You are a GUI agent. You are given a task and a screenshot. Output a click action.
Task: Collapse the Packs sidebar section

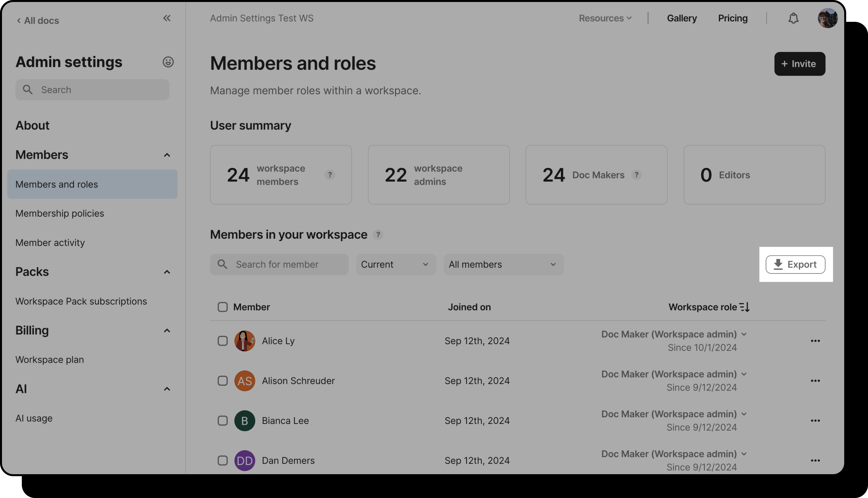coord(167,272)
